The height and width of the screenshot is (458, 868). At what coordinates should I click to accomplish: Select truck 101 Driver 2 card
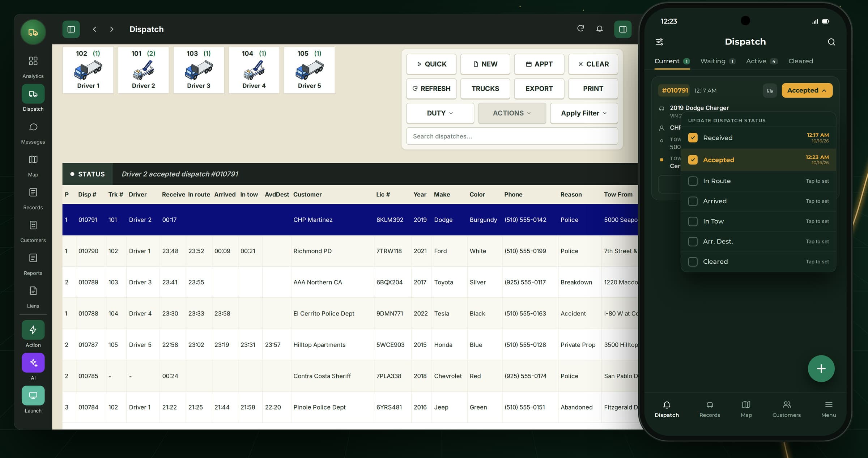point(143,70)
